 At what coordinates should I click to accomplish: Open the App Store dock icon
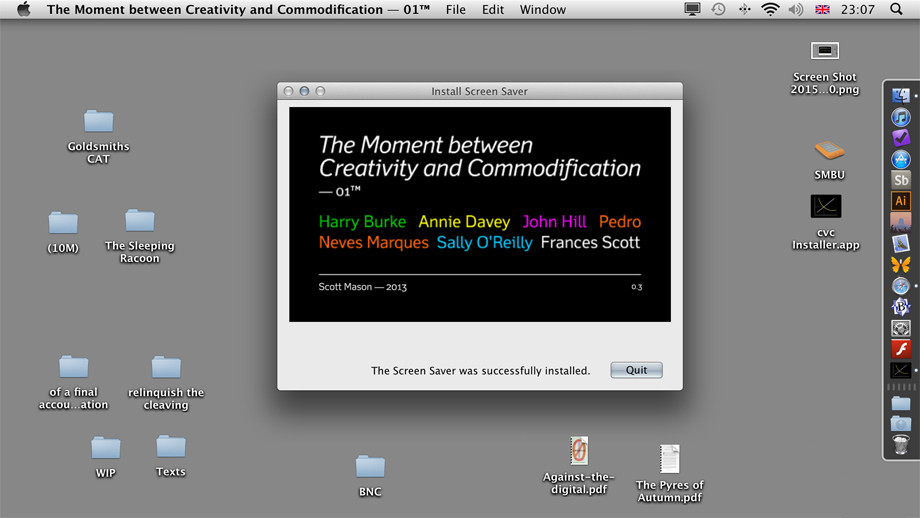tap(901, 159)
